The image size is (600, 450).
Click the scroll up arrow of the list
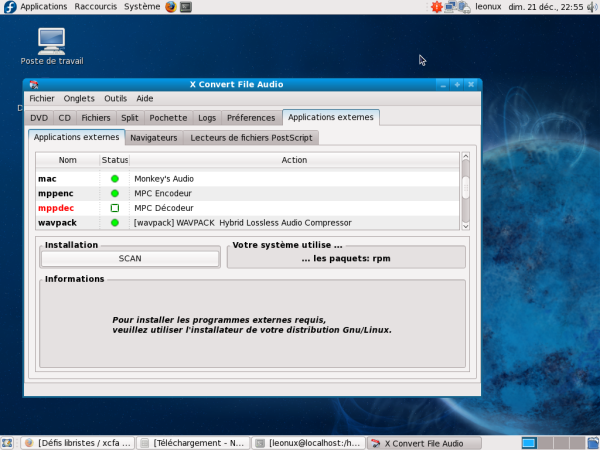(x=466, y=156)
